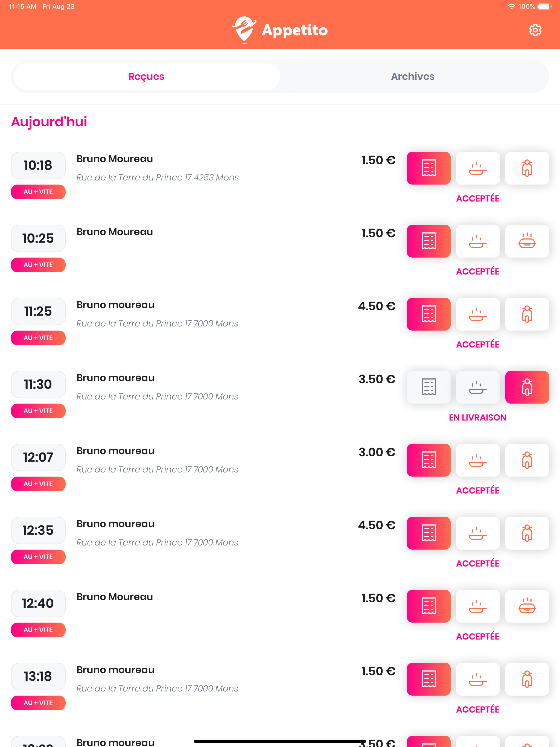Image resolution: width=560 pixels, height=747 pixels.
Task: Tap the scooter delivery icon for 10:18 order
Action: pyautogui.click(x=527, y=168)
